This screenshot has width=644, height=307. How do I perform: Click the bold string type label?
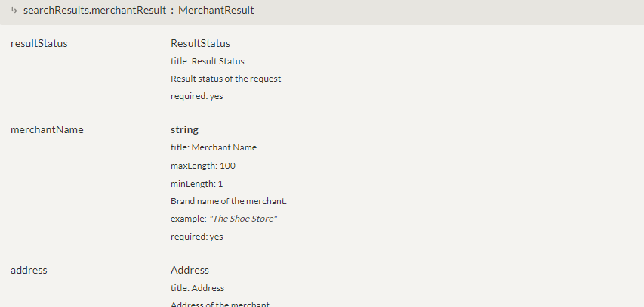(x=184, y=129)
